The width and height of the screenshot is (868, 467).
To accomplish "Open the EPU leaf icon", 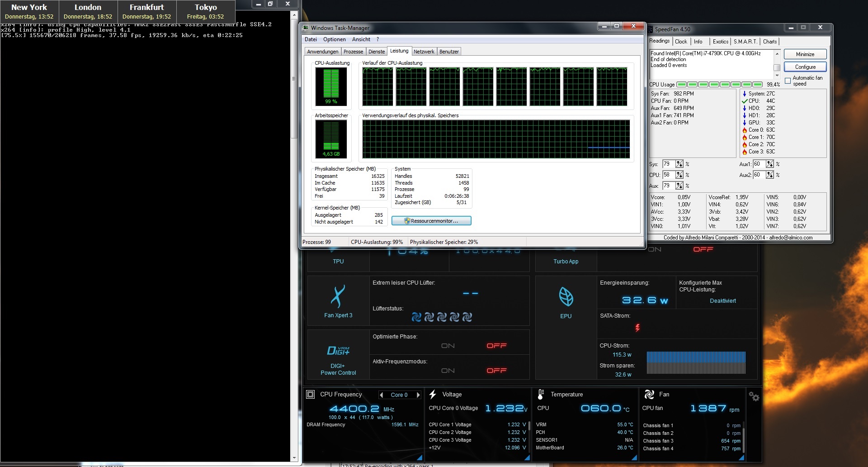I will click(x=566, y=297).
